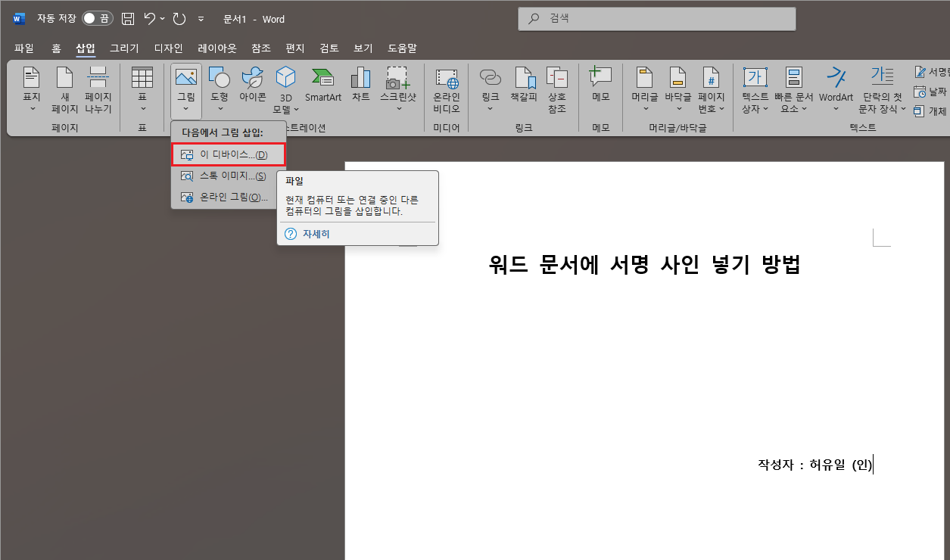
Task: Choose 스톡 이미지...(S) menu option
Action: click(229, 176)
